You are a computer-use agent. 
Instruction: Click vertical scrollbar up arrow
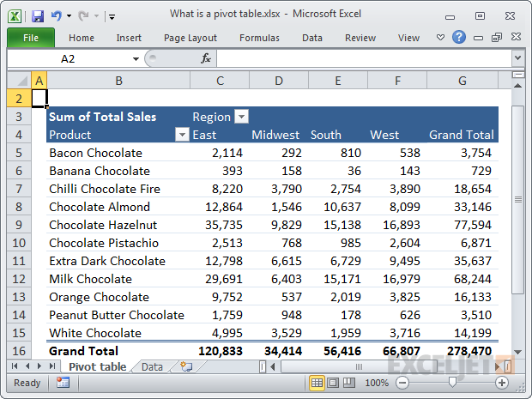pyautogui.click(x=517, y=86)
